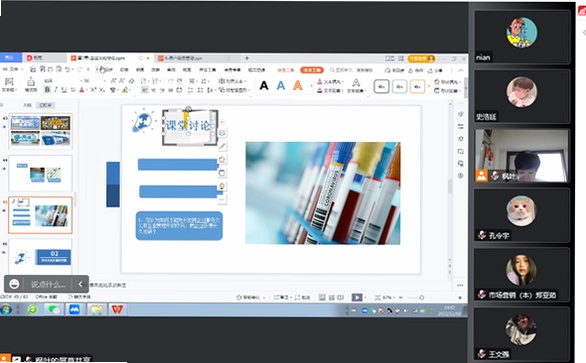This screenshot has height=363, width=586.
Task: Collapse the chat input bar arrow
Action: tap(81, 284)
